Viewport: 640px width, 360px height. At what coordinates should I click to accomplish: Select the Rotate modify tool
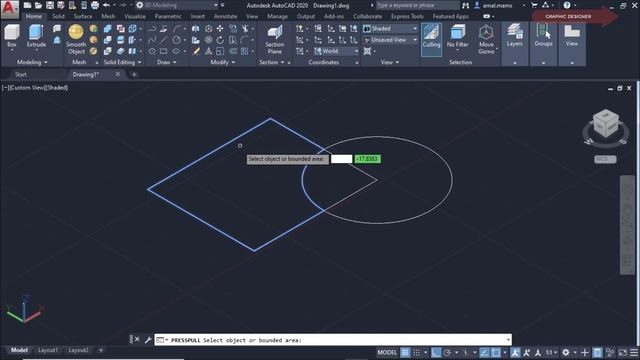pos(220,40)
